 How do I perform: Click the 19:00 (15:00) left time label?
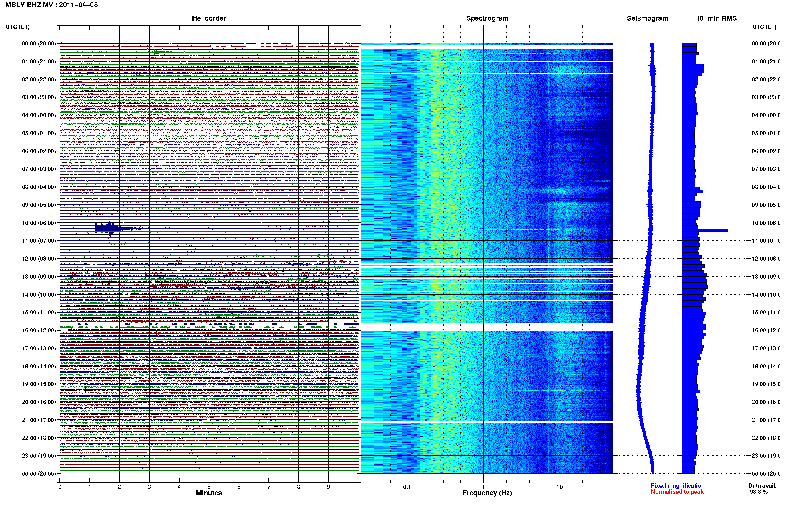coord(39,384)
